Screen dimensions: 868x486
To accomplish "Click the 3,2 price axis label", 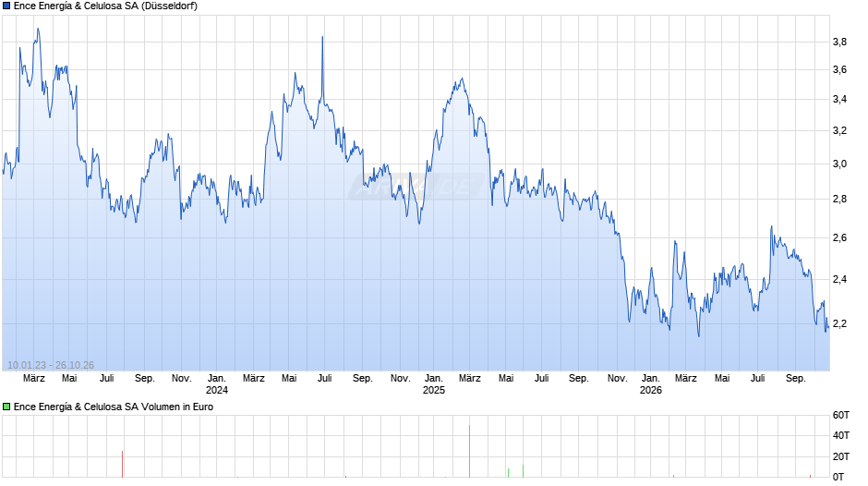I will pos(839,131).
